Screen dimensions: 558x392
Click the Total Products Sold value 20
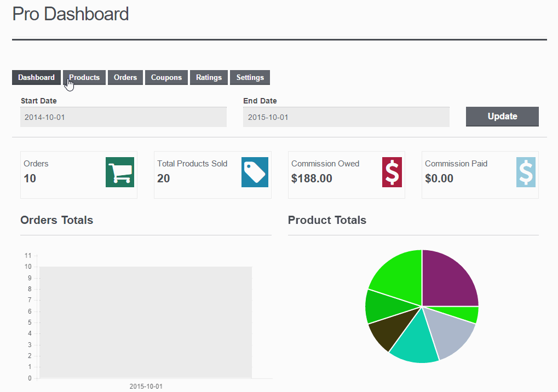point(164,178)
